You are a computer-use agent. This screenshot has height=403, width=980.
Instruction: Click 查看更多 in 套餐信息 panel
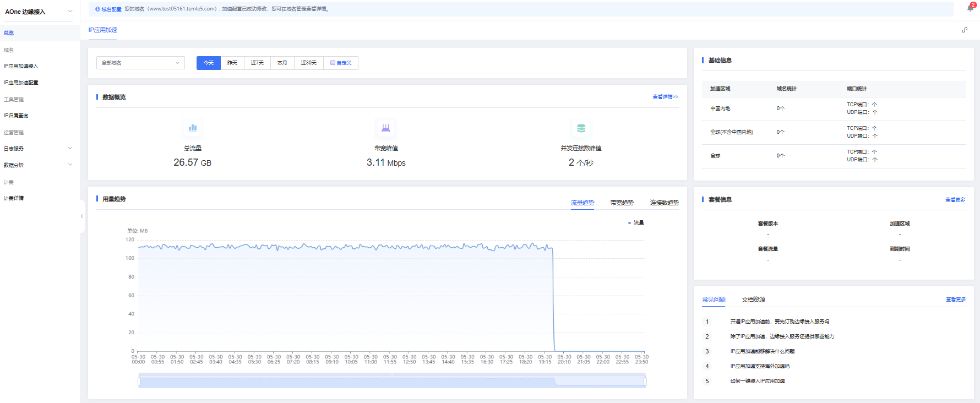tap(955, 200)
